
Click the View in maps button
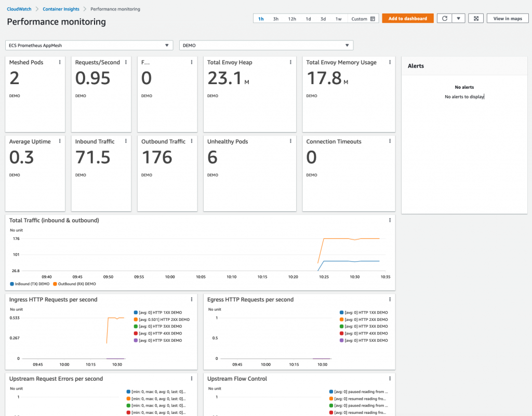tap(508, 19)
